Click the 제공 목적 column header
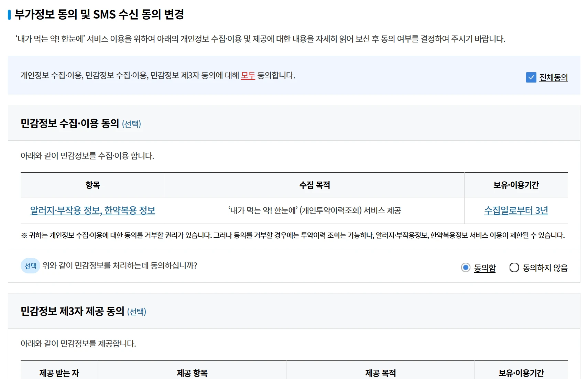588x379 pixels. tap(380, 373)
